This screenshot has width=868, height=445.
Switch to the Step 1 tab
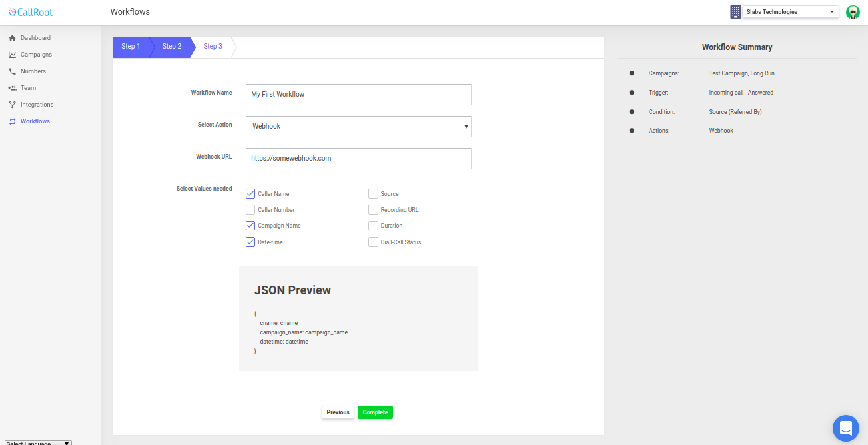coord(131,46)
